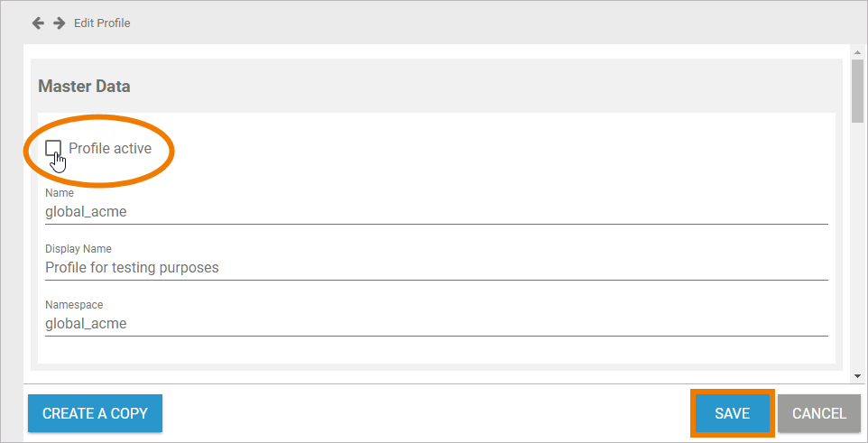Cancel editing the profile
Image resolution: width=868 pixels, height=443 pixels.
point(818,413)
